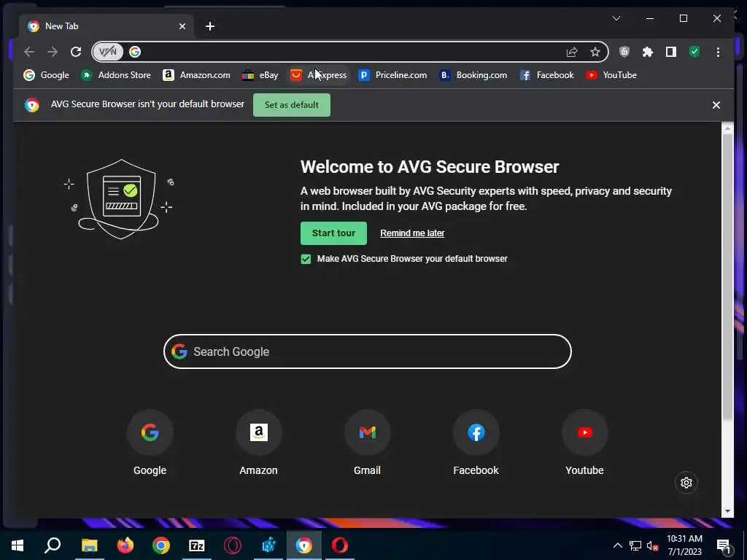Open side panel icon
Viewport: 747px width, 560px height.
coord(671,52)
